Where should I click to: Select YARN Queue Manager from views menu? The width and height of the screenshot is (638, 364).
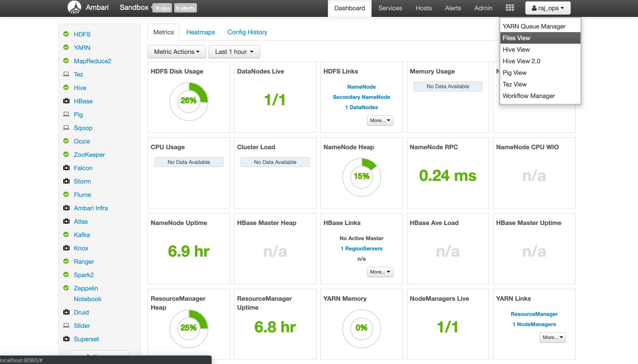(x=540, y=26)
